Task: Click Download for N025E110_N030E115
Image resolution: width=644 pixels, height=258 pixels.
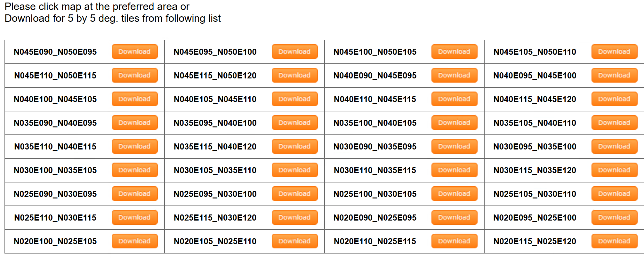Action: click(x=134, y=217)
